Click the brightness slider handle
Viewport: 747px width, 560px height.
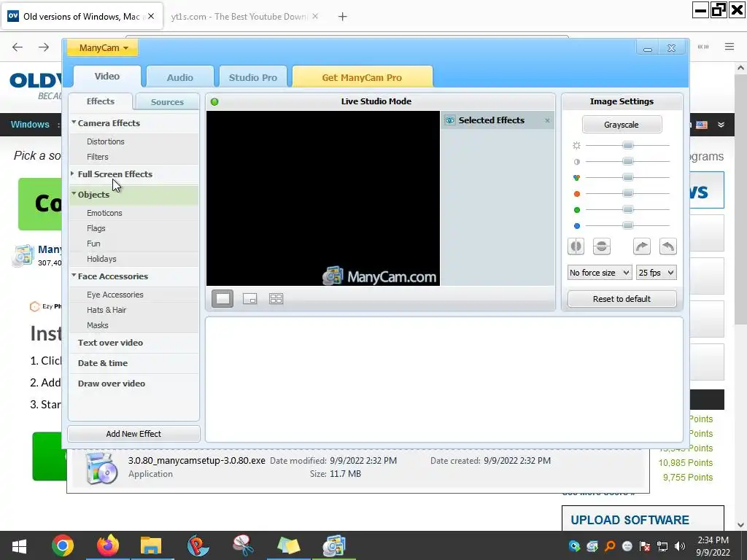628,145
